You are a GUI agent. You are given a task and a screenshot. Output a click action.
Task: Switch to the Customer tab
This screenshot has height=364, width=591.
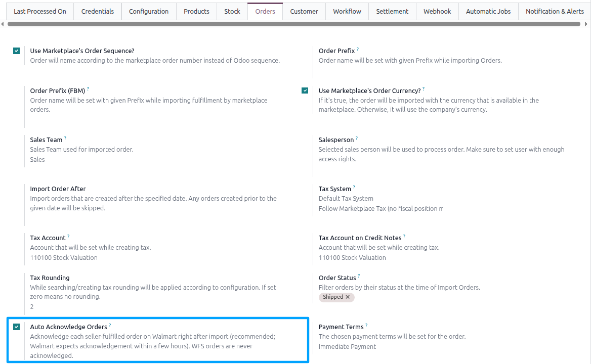(x=304, y=11)
